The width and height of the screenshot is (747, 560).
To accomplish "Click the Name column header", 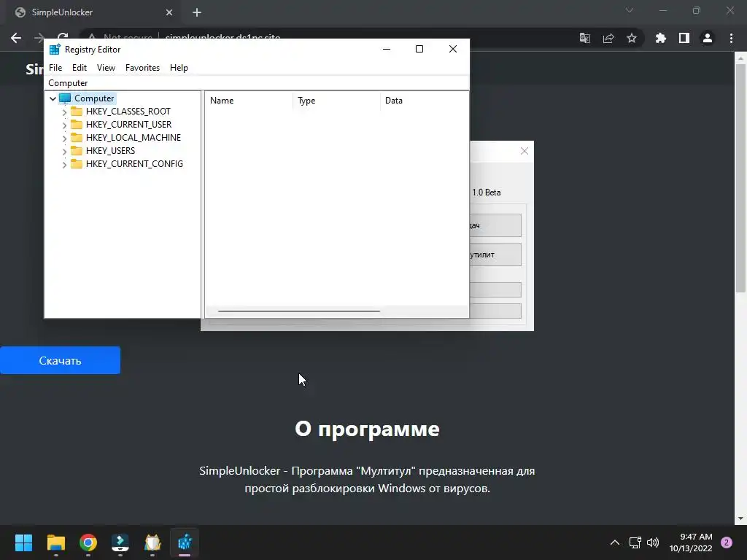I will click(249, 101).
